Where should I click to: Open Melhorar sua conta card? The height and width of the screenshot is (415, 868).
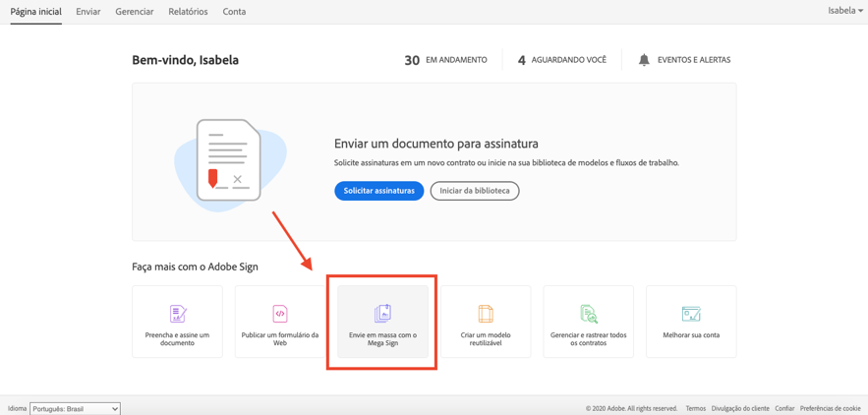691,322
